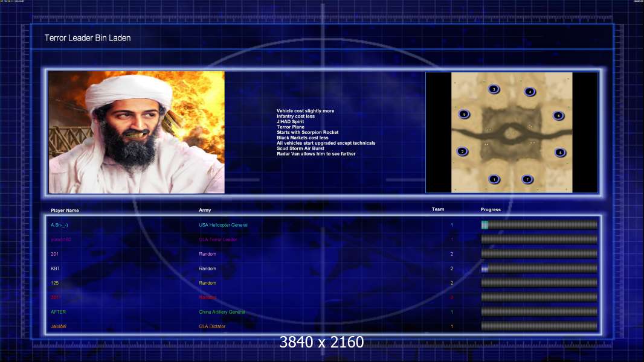The width and height of the screenshot is (644, 362).
Task: Click the 'China Artillery General' army entry
Action: pyautogui.click(x=222, y=312)
